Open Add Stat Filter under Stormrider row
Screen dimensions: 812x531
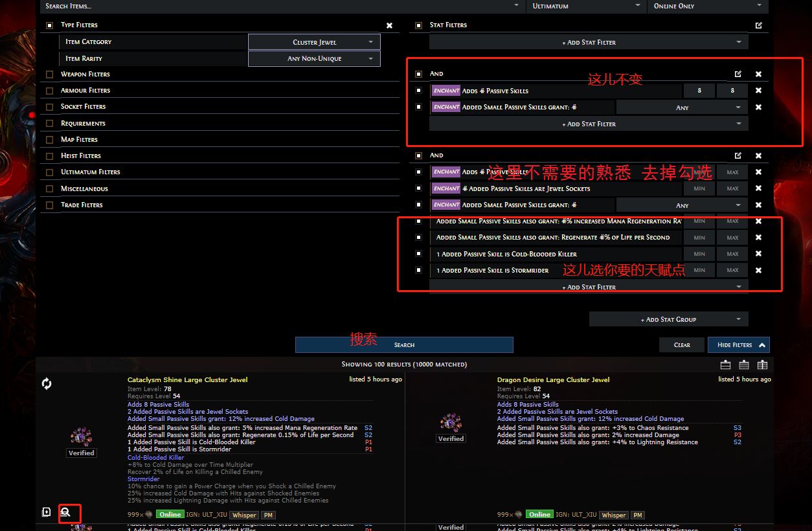[x=589, y=287]
